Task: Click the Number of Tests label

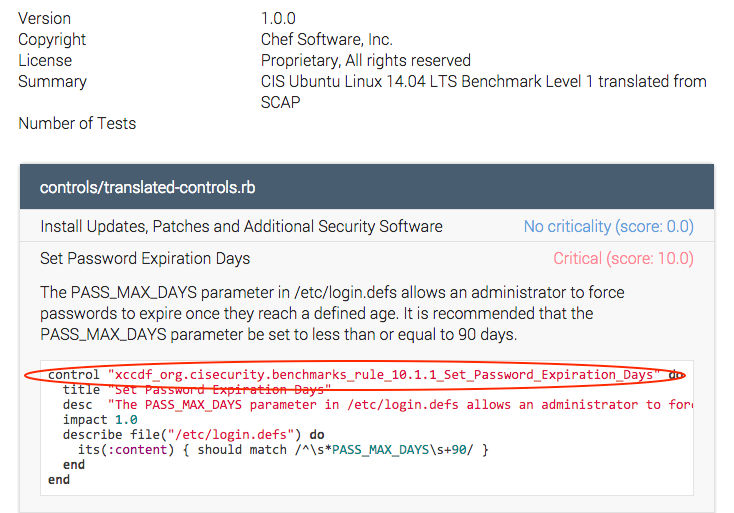Action: (x=77, y=123)
